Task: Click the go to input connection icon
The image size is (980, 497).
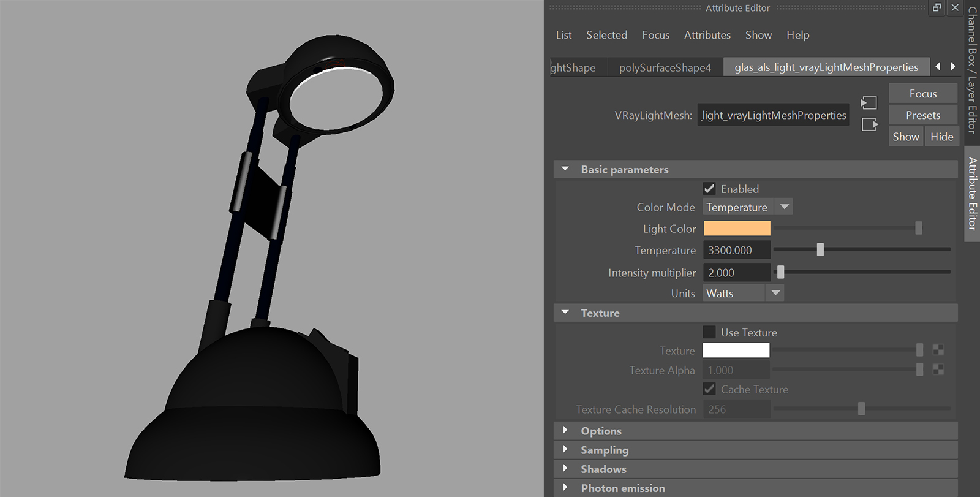Action: pyautogui.click(x=869, y=103)
